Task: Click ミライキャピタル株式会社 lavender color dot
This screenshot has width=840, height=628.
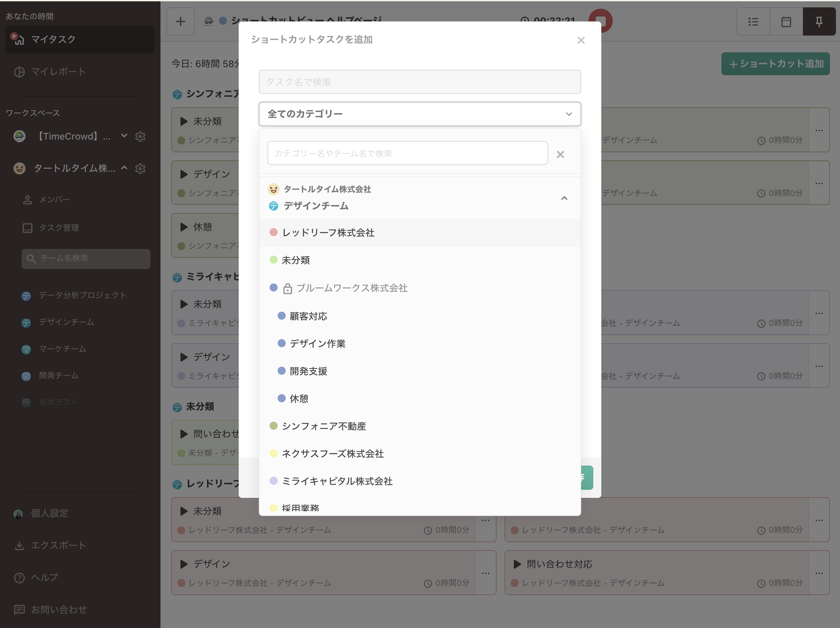Action: click(x=273, y=481)
